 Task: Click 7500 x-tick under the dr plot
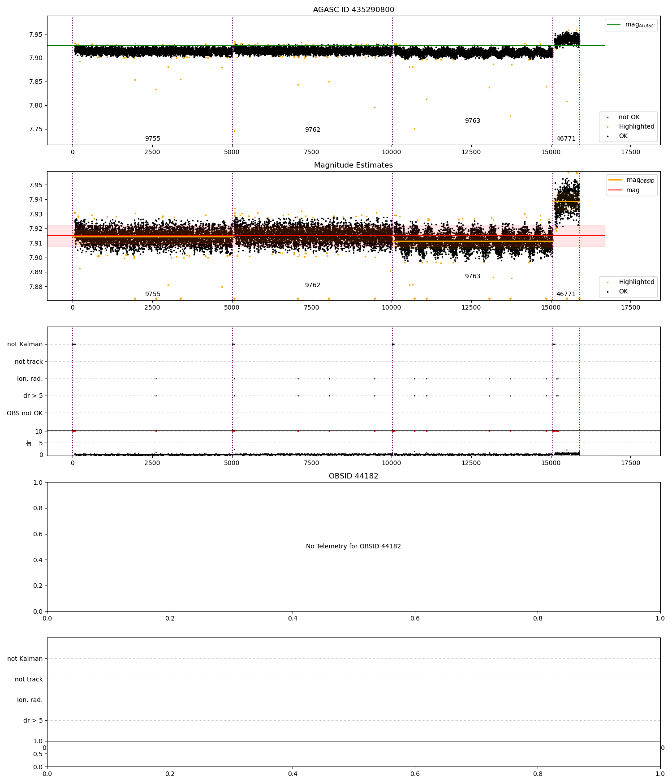tap(312, 463)
